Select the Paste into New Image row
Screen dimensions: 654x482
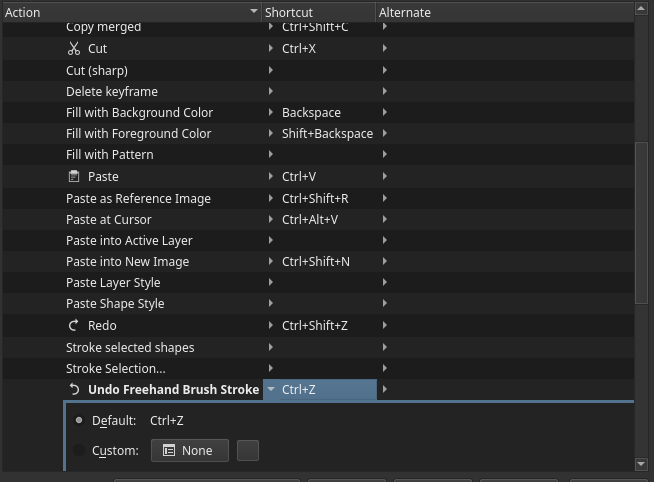coord(127,262)
